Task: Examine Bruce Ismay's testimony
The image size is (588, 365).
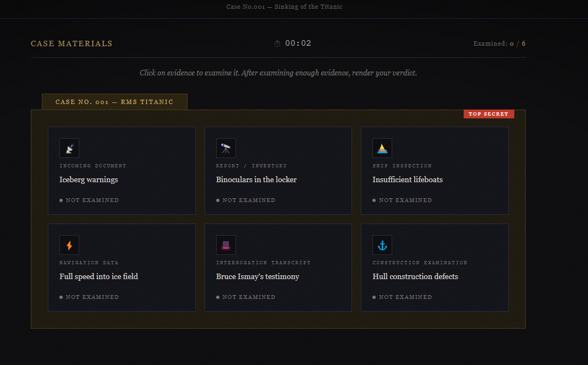Action: click(278, 268)
